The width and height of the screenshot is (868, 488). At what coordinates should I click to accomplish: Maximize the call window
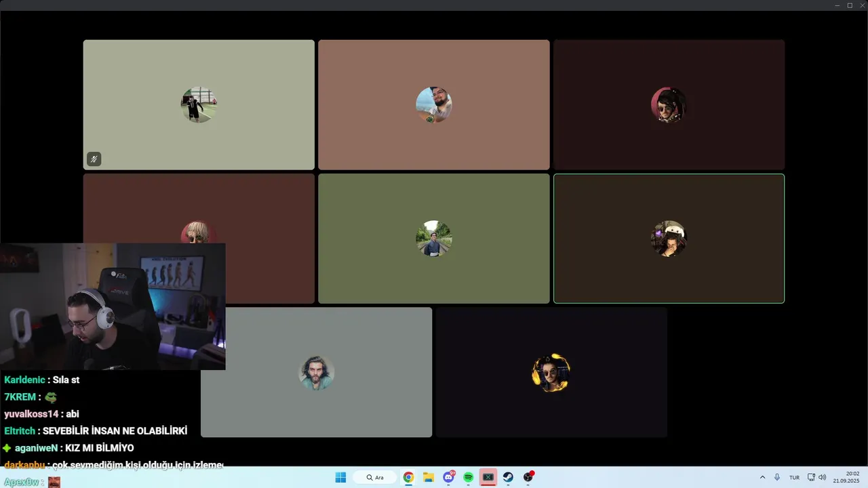click(850, 5)
